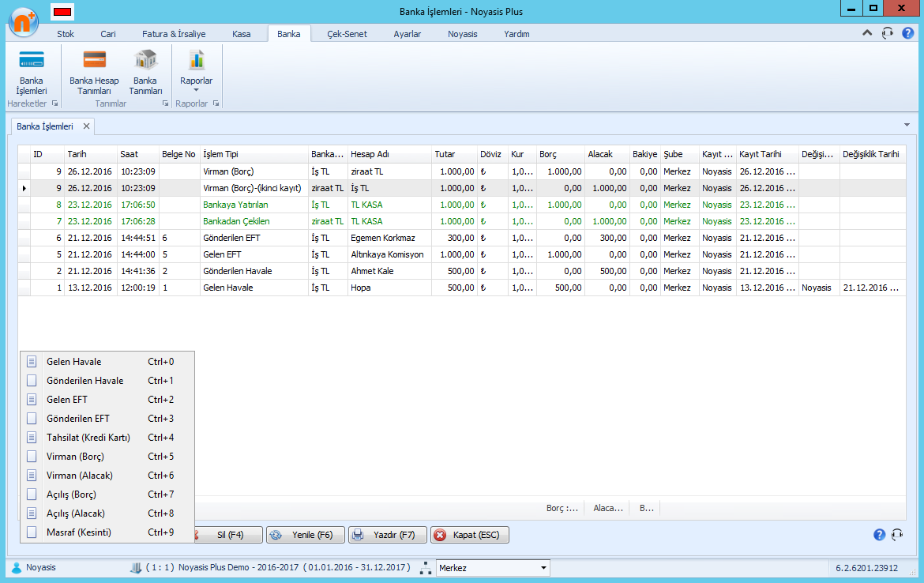Screen dimensions: 924x583
Task: Click the Kapat (ESC) close button
Action: [x=470, y=535]
